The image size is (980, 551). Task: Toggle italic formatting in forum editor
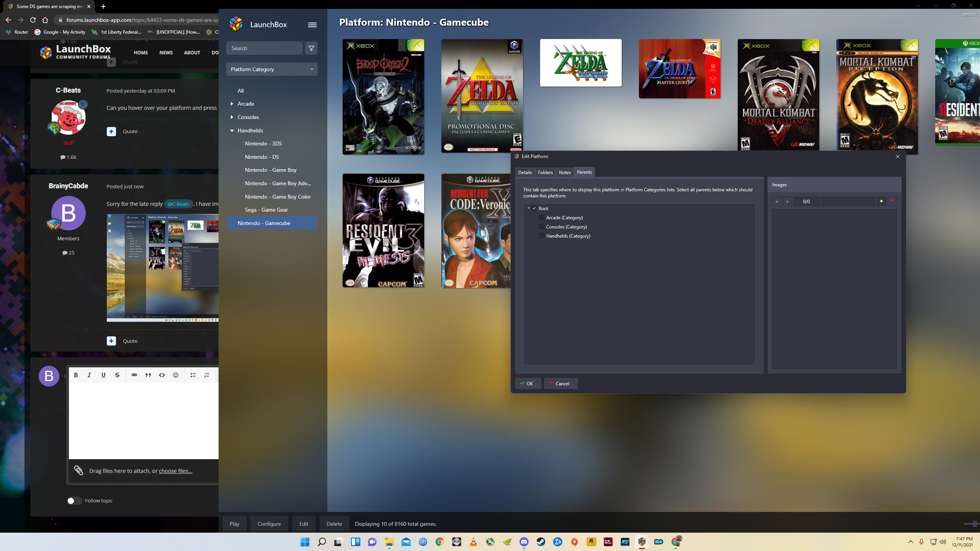[x=89, y=375]
